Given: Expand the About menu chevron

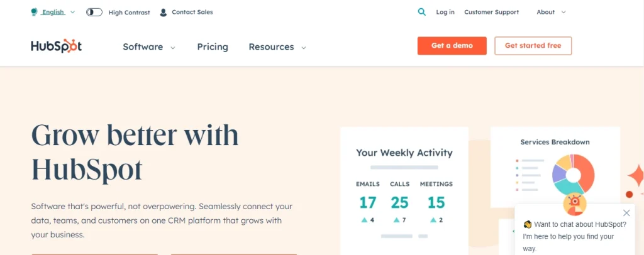Looking at the screenshot, I should pos(563,12).
